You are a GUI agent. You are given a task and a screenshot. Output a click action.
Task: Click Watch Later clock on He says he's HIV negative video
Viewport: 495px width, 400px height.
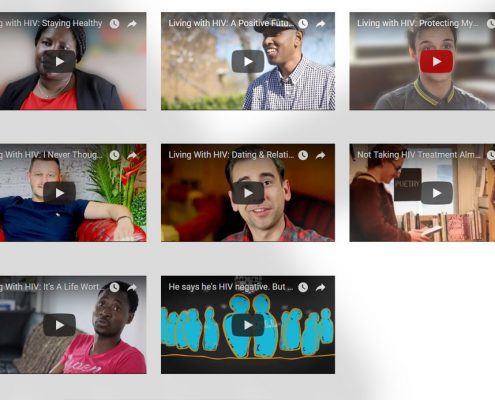coord(303,287)
